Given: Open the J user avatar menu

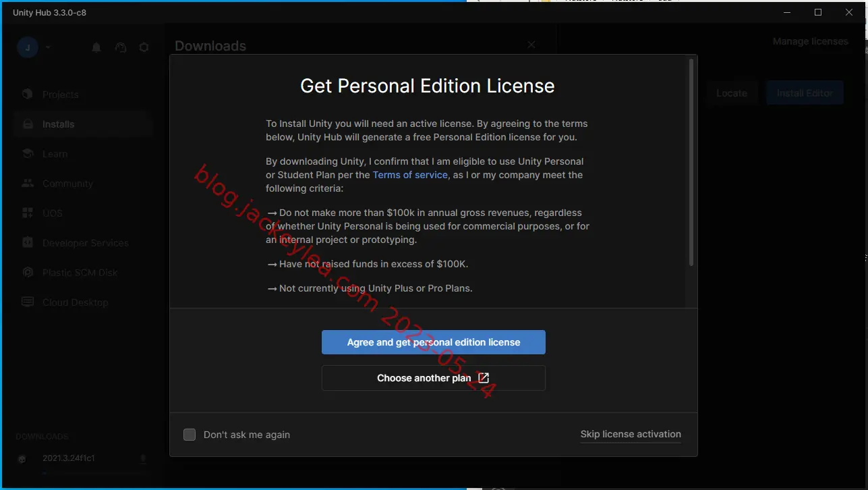Looking at the screenshot, I should coord(28,47).
